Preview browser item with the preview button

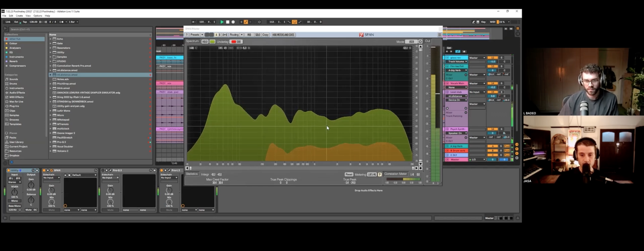coord(11,162)
